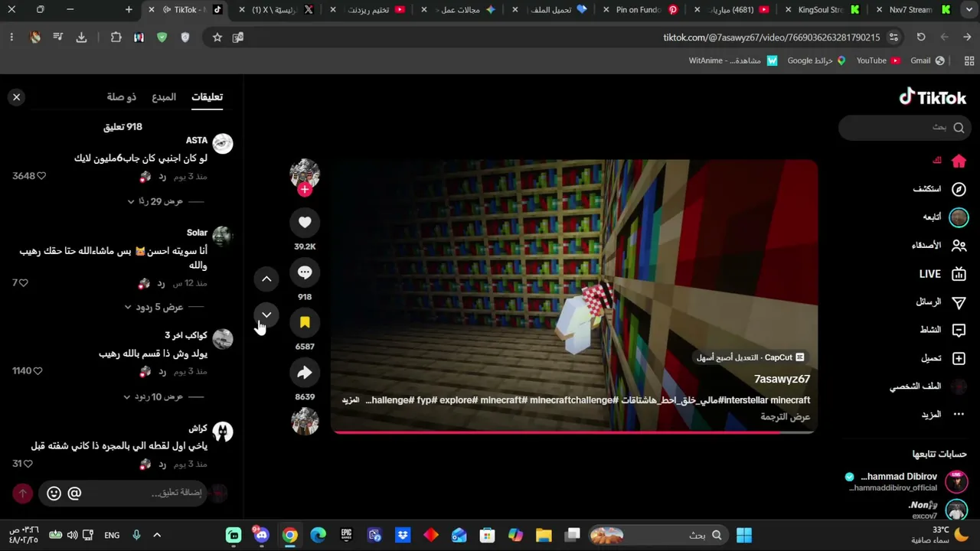Image resolution: width=980 pixels, height=551 pixels.
Task: Open Epic Games launcher from taskbar
Action: (346, 535)
